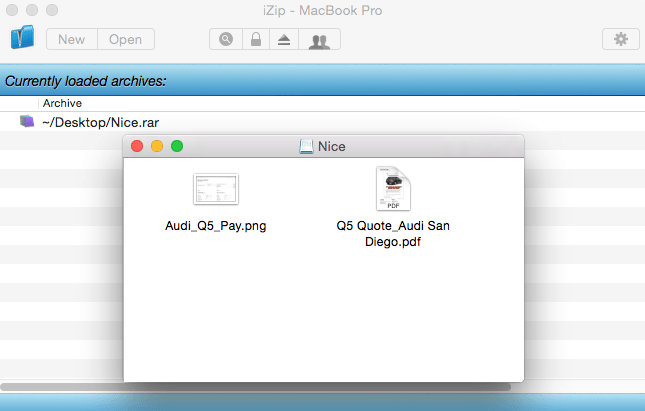
Task: Select the Q5 Quote PDF file icon
Action: [x=393, y=188]
